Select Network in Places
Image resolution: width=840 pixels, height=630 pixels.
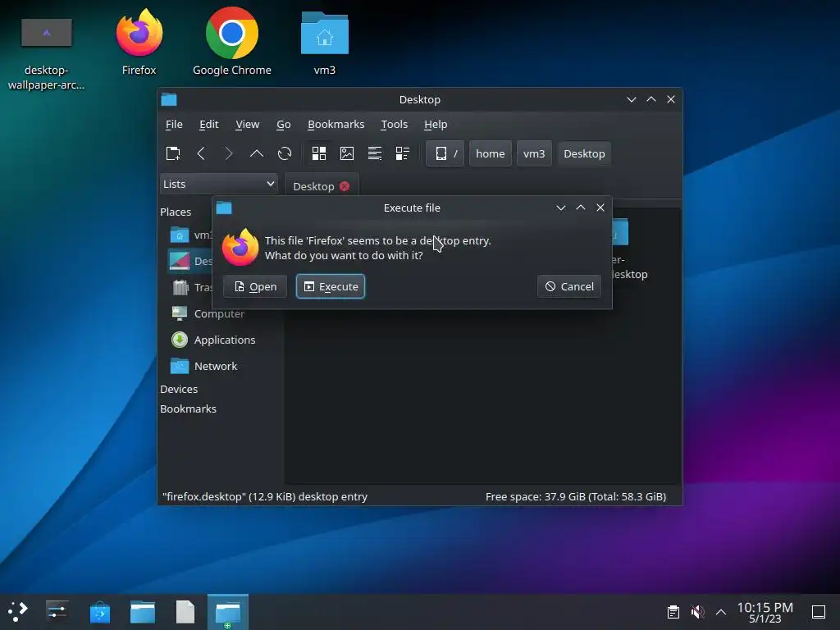click(x=216, y=366)
